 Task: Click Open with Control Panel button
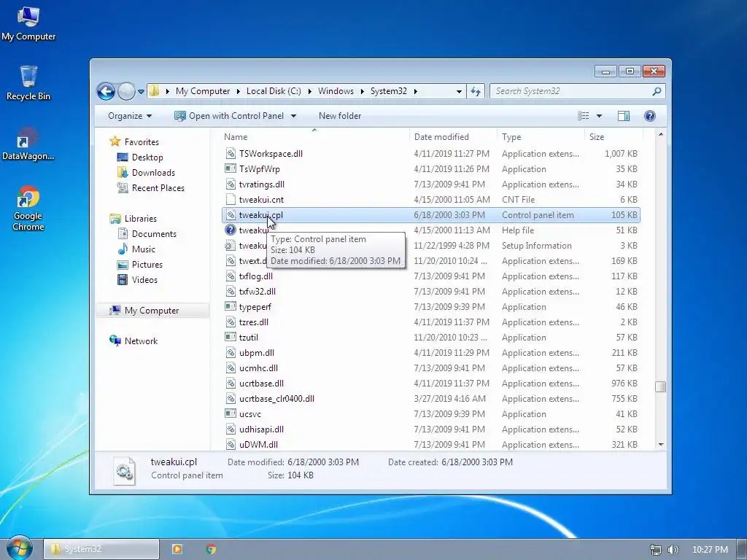click(x=229, y=116)
